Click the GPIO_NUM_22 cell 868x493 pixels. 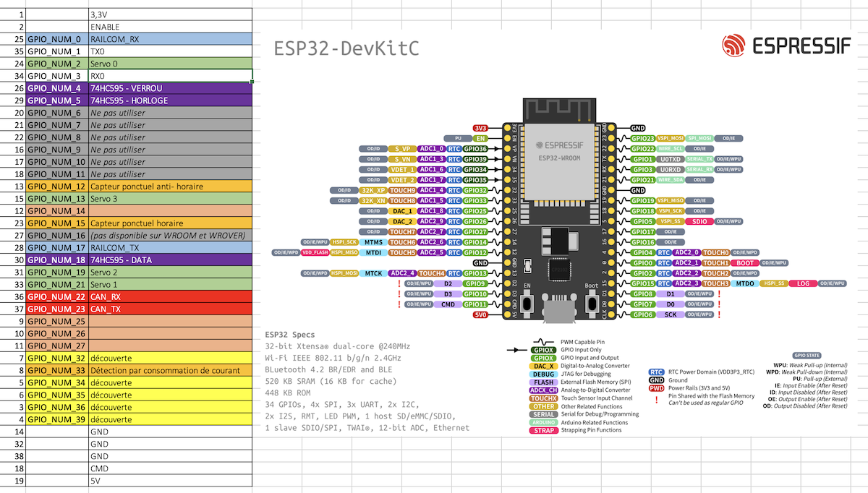(57, 297)
